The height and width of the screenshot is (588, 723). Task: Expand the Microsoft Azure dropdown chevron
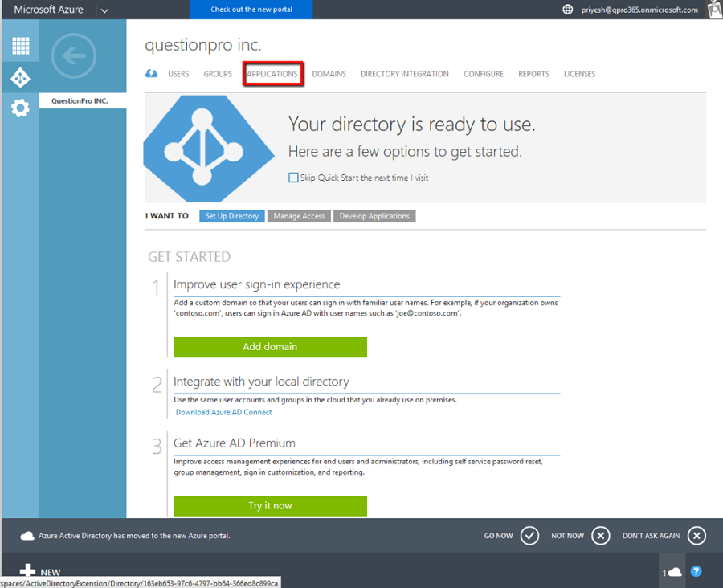pos(104,10)
